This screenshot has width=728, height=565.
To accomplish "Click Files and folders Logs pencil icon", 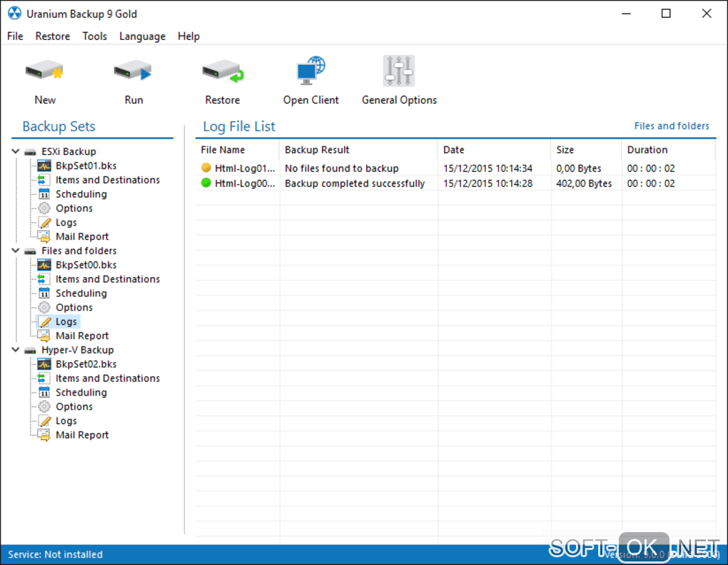I will (x=45, y=321).
